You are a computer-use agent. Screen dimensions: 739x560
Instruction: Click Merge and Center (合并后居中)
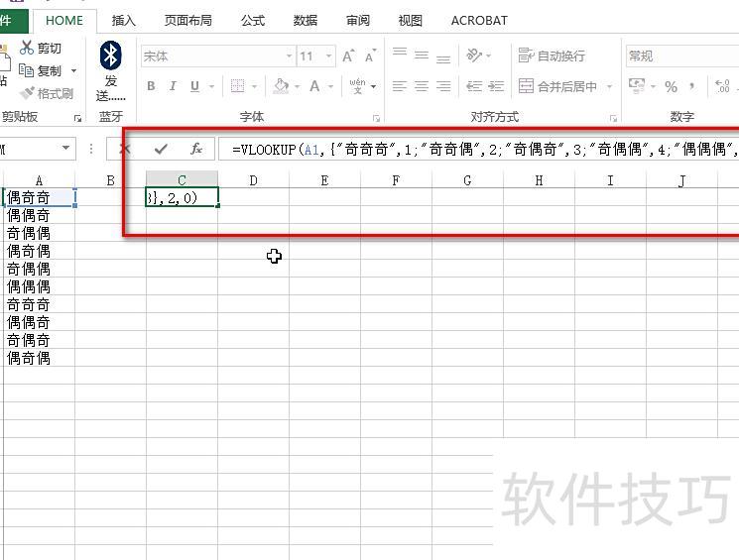click(557, 86)
